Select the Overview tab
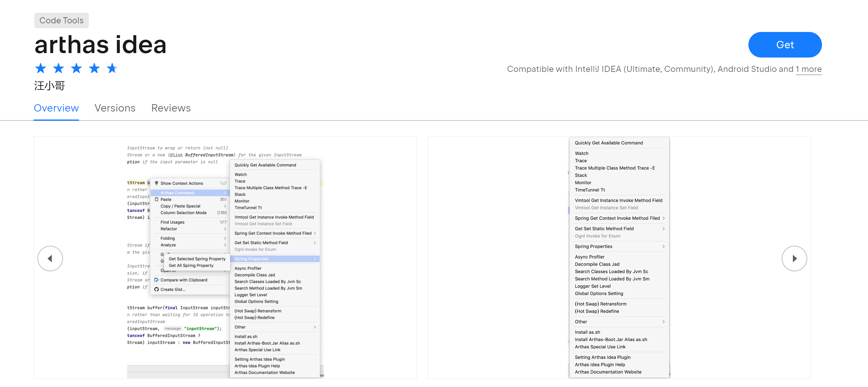 pos(56,108)
